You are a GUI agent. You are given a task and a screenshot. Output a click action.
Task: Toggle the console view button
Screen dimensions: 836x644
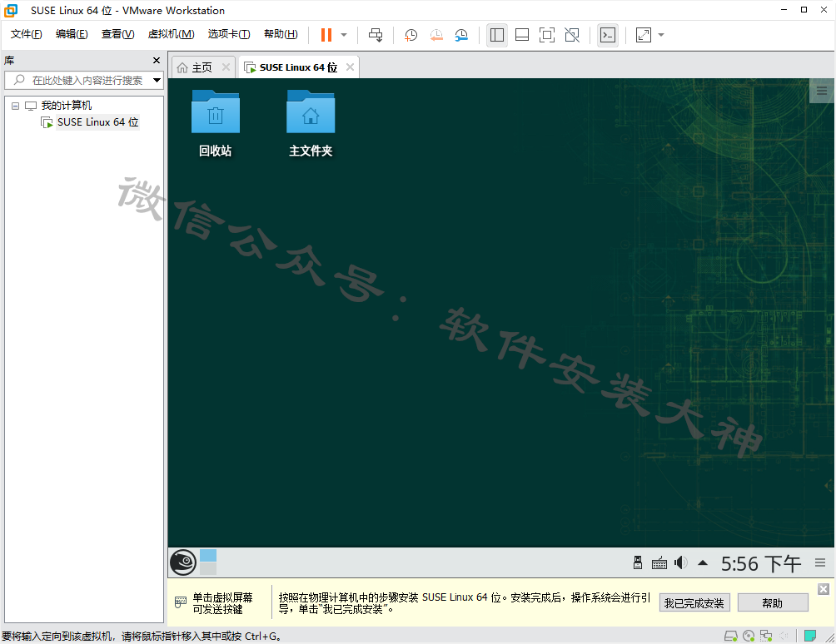point(608,35)
